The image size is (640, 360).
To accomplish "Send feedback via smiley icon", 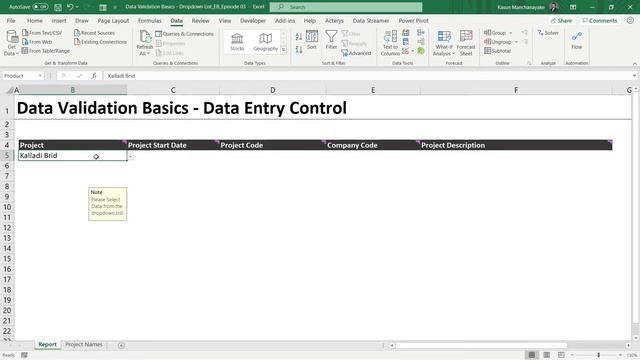I will pyautogui.click(x=630, y=20).
